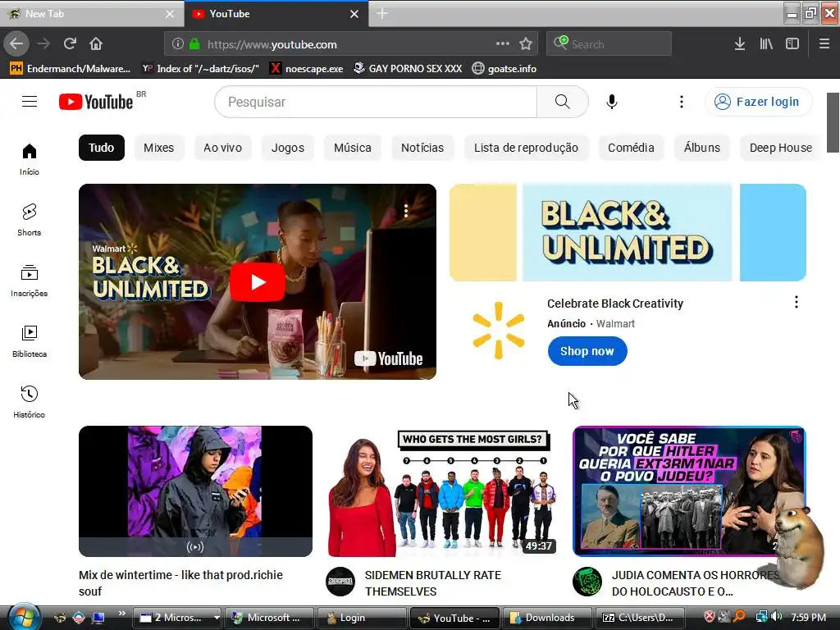Start voice search with microphone icon

click(612, 102)
